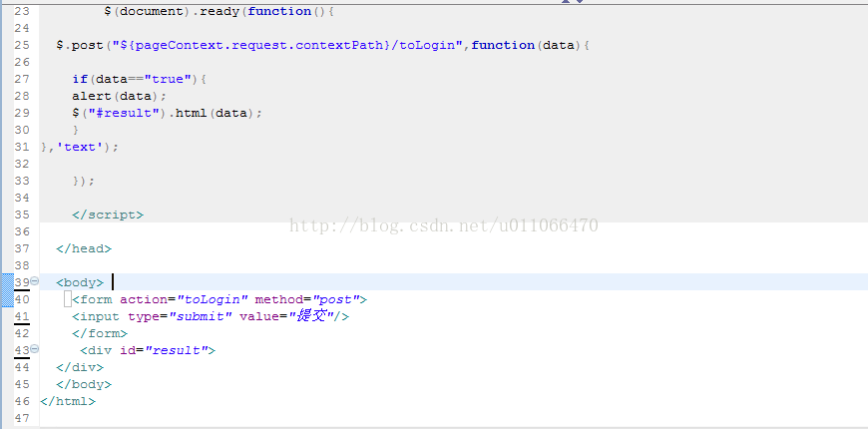Click the value="提交" attribute

(286, 316)
